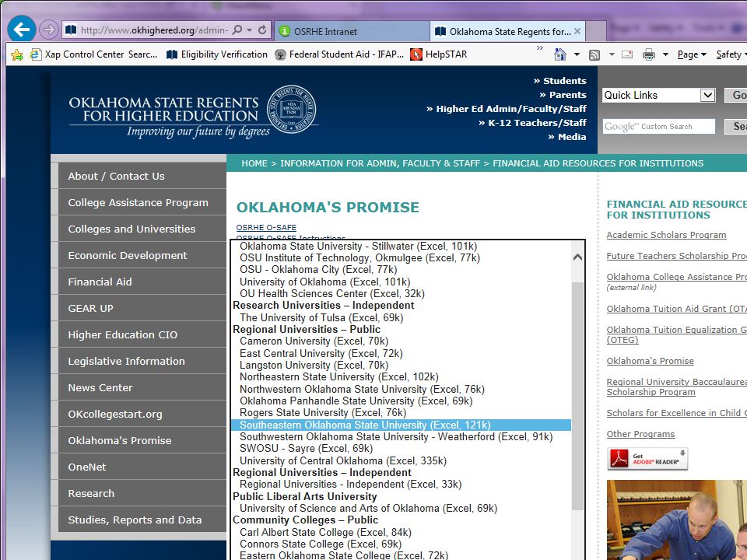This screenshot has height=560, width=747.
Task: Open Xap Control Center favorite
Action: (x=94, y=54)
